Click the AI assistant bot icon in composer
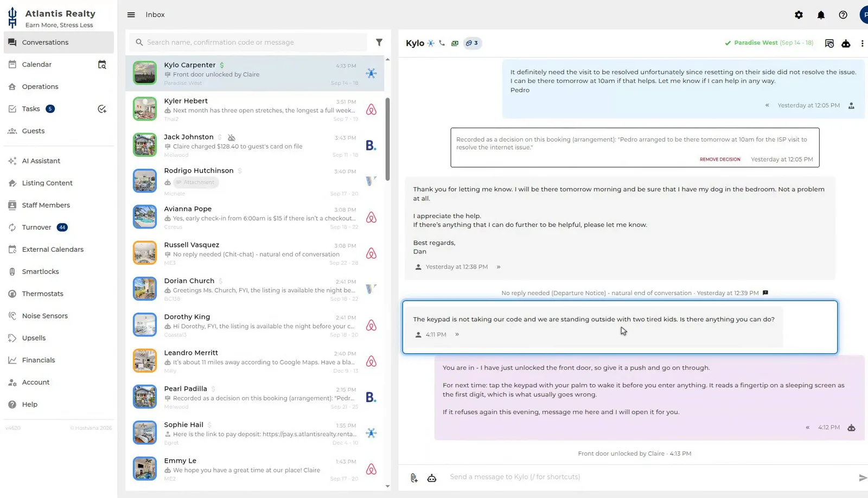 432,478
